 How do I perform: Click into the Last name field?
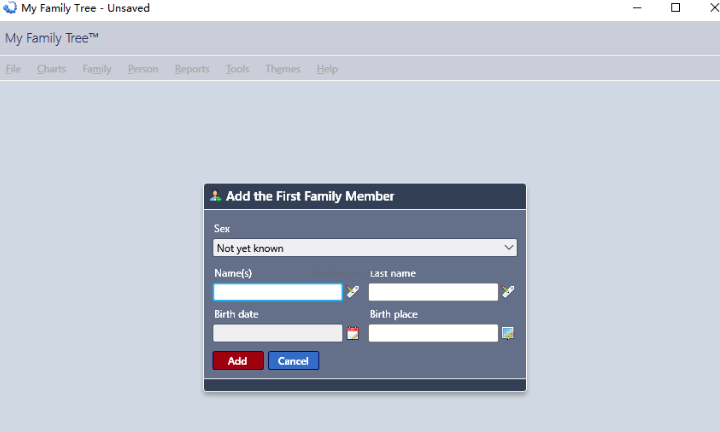point(433,292)
